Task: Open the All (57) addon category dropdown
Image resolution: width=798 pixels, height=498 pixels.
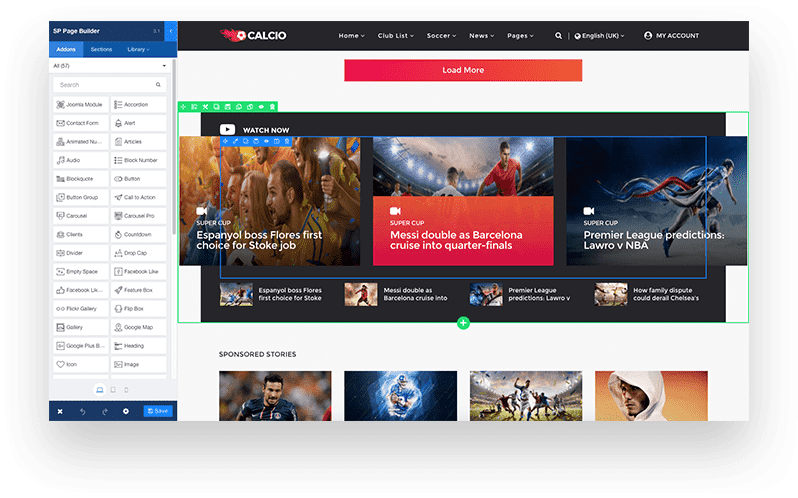Action: click(110, 66)
